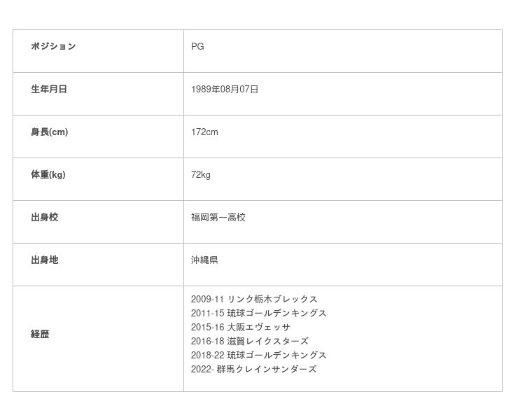Select the 沖縄県 birthplace text
The width and height of the screenshot is (518, 420).
coord(204,260)
